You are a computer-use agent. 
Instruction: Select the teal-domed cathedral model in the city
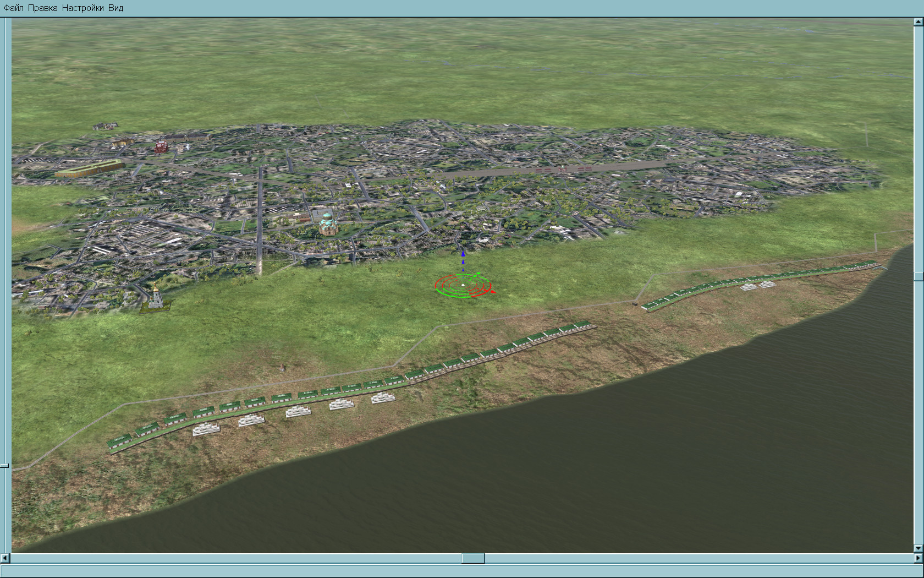[328, 225]
